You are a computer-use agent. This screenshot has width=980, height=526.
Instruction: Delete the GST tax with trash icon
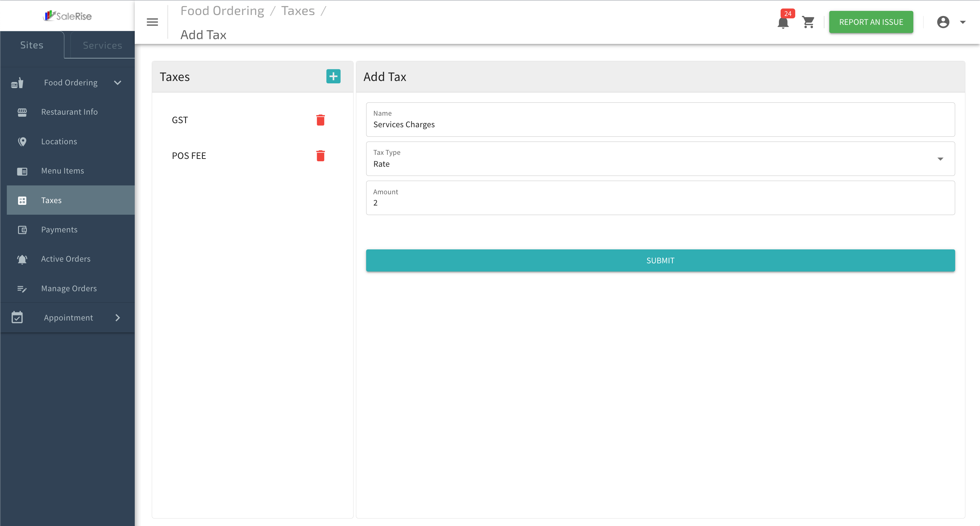(x=320, y=120)
